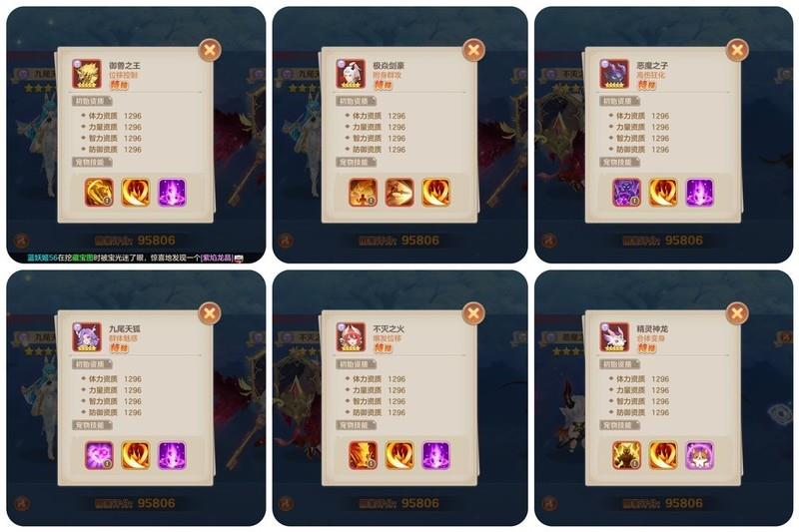The height and width of the screenshot is (532, 799).
Task: Tap the pink heart skill of 九尾天狐
Action: 99,455
